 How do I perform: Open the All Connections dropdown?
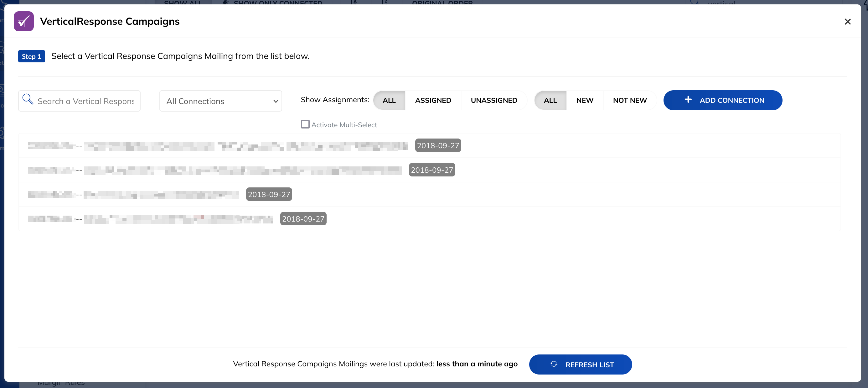click(221, 101)
